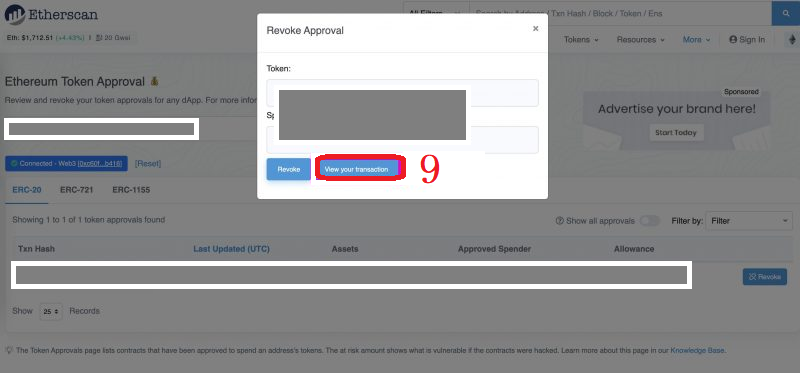
Task: Click the Etherscan logo icon
Action: pyautogui.click(x=15, y=14)
